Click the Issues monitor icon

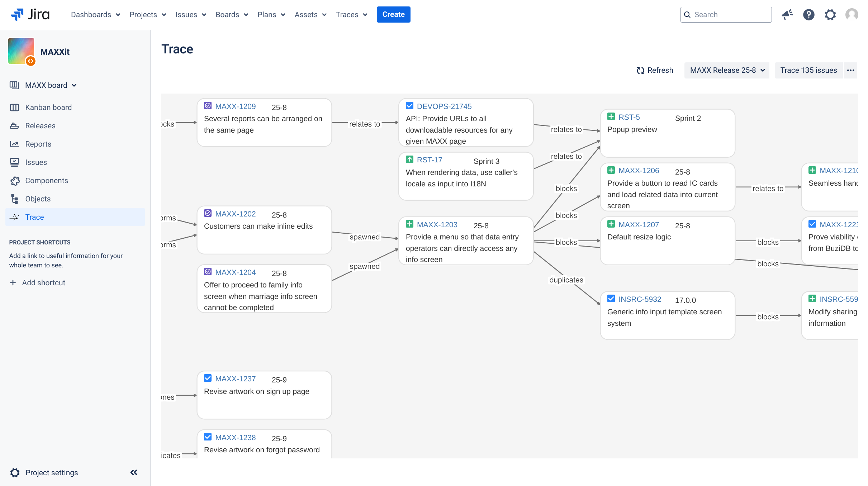click(x=14, y=162)
